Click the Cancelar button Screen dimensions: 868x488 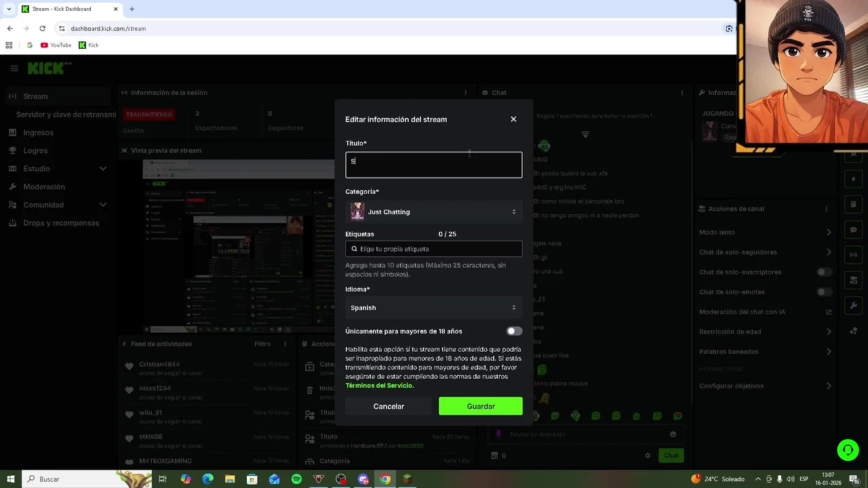click(389, 406)
